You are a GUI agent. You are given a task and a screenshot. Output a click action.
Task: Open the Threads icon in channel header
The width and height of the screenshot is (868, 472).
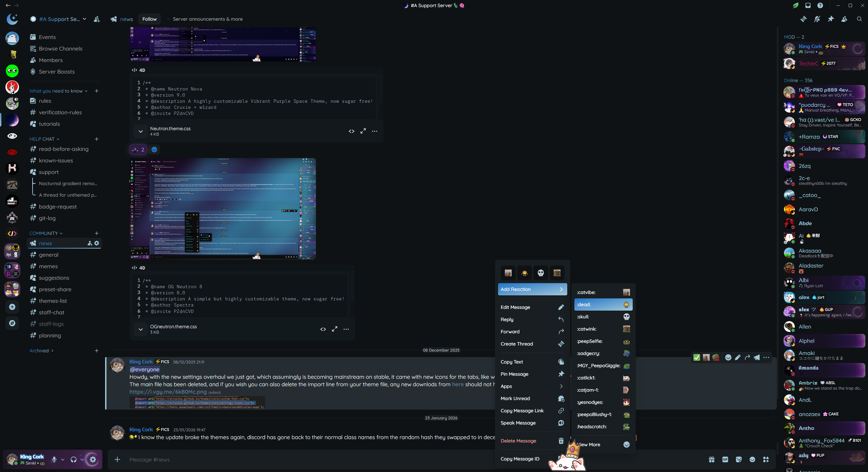pos(803,19)
